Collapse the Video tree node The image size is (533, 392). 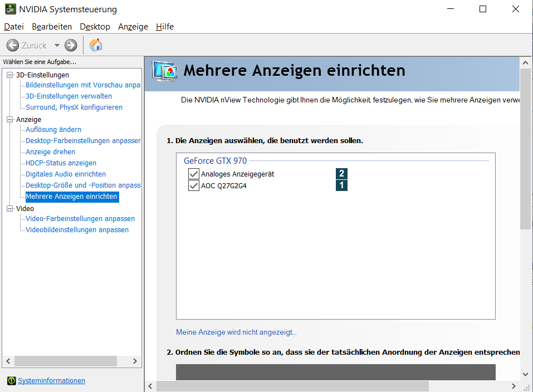10,208
